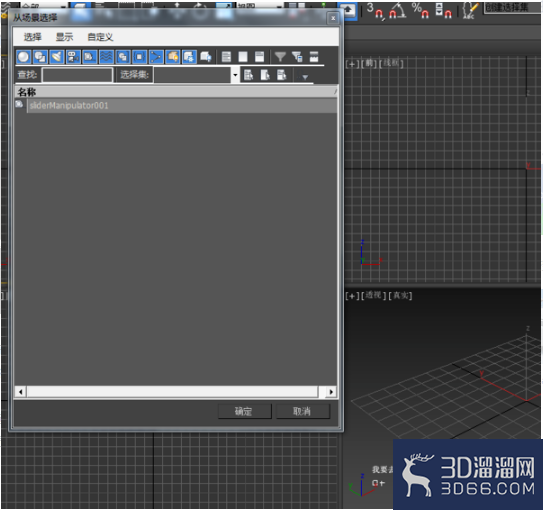
Task: Toggle the Display Lights filter icon
Action: [57, 57]
